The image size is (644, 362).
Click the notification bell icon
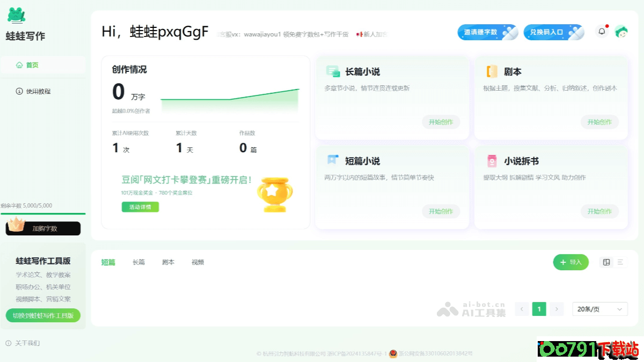pyautogui.click(x=602, y=32)
